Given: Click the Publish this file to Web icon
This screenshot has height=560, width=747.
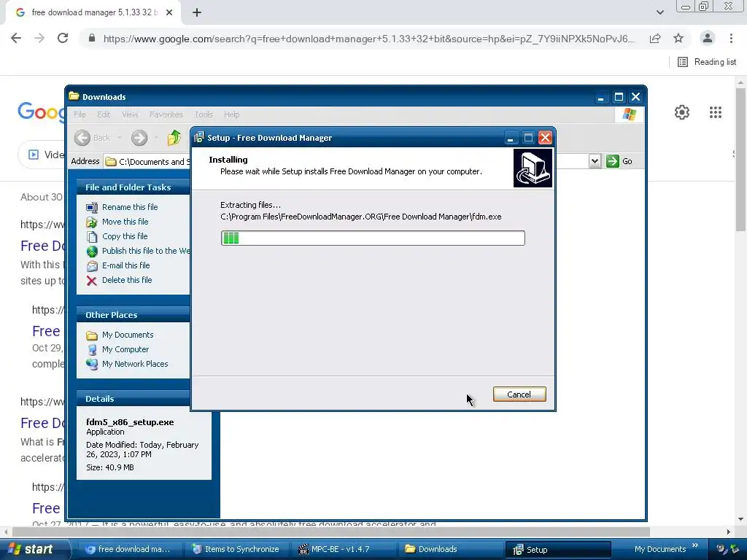Looking at the screenshot, I should [92, 252].
